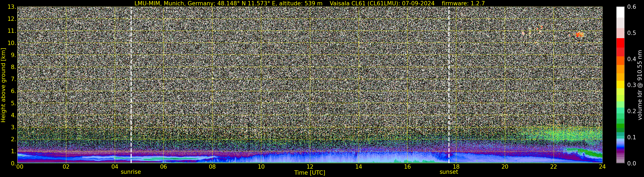Click the '06' time tick label
Viewport: 644px width, 177px height.
click(x=164, y=167)
